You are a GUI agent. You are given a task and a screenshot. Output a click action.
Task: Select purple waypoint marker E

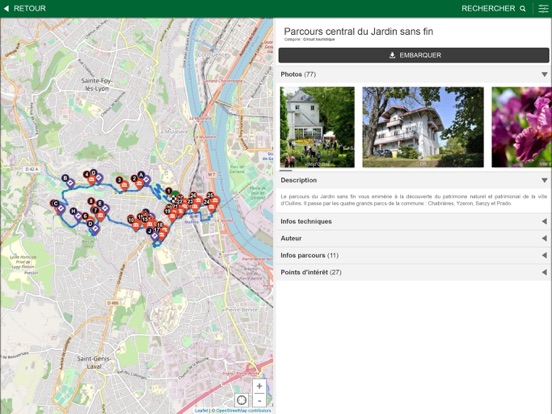pyautogui.click(x=105, y=208)
